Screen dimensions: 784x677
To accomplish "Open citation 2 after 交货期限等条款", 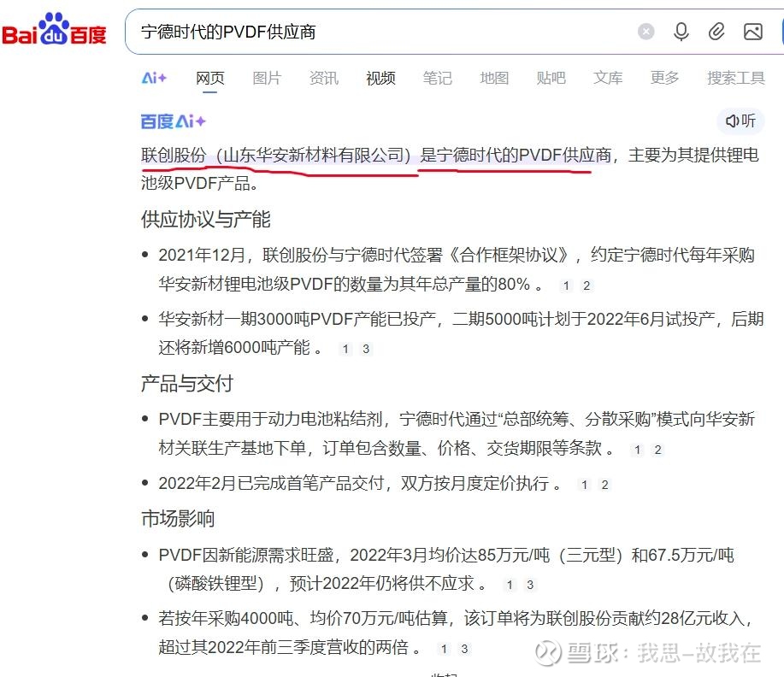I will (x=658, y=450).
